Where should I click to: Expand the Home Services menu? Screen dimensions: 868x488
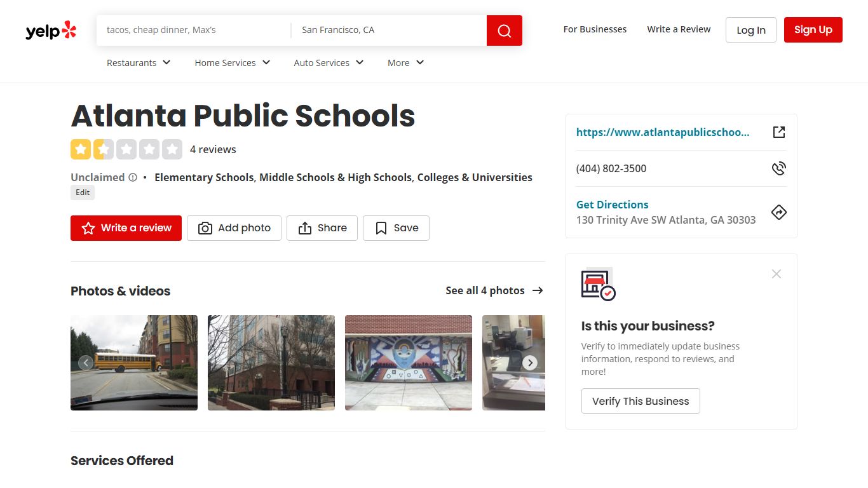pyautogui.click(x=233, y=63)
